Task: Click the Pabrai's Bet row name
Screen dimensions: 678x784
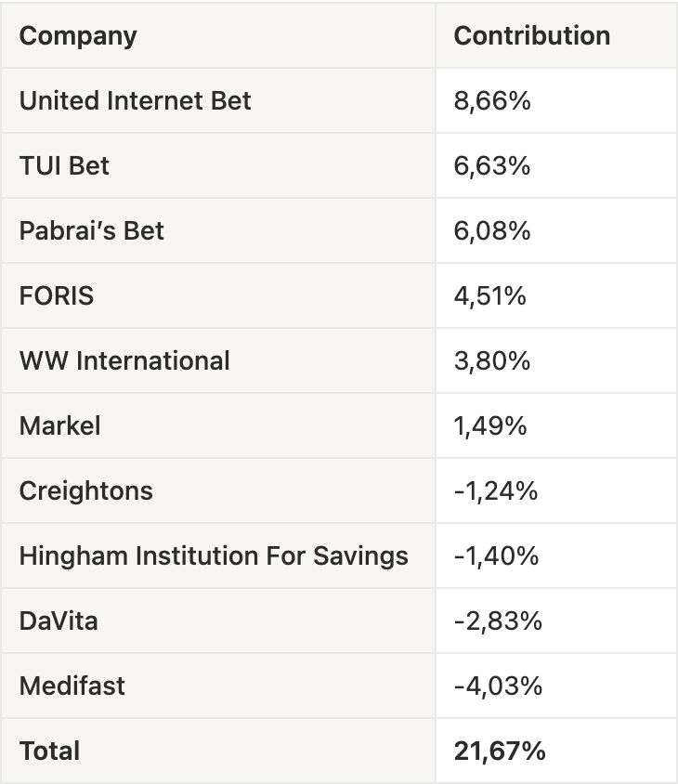Action: coord(92,230)
